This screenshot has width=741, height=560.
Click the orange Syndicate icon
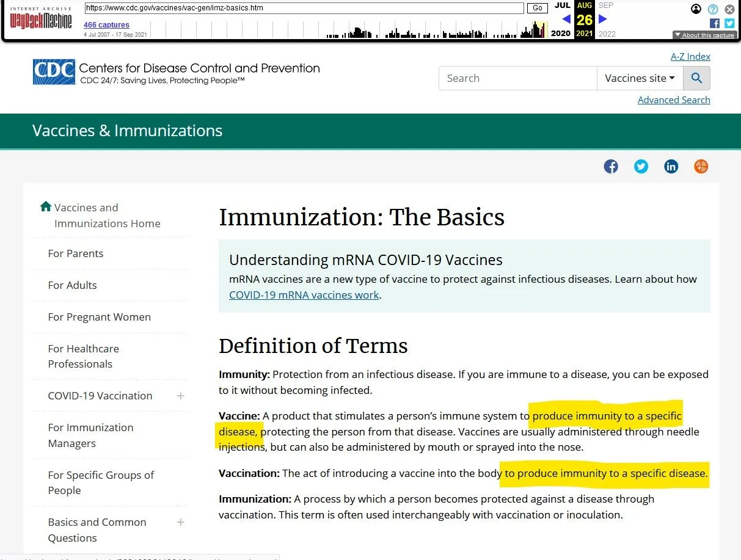[x=701, y=166]
